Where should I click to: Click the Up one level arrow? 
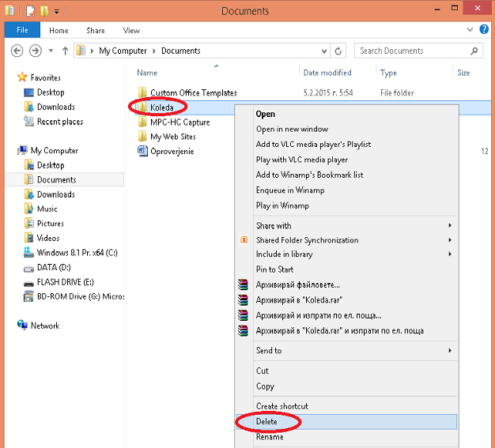pos(65,51)
